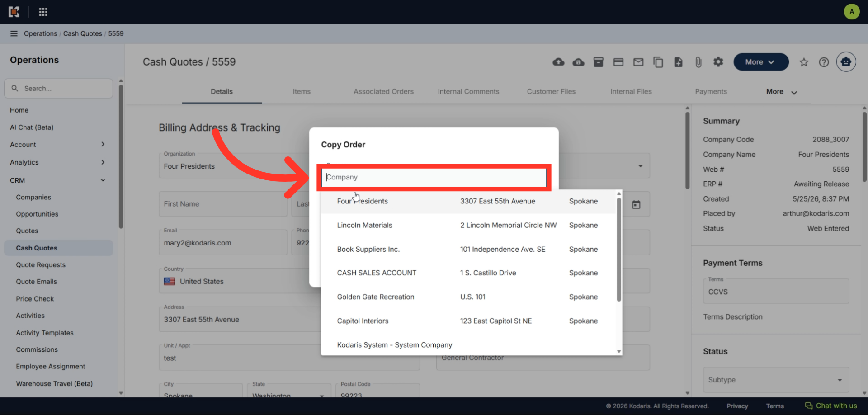
Task: Switch to the Internal Comments tab
Action: (468, 91)
